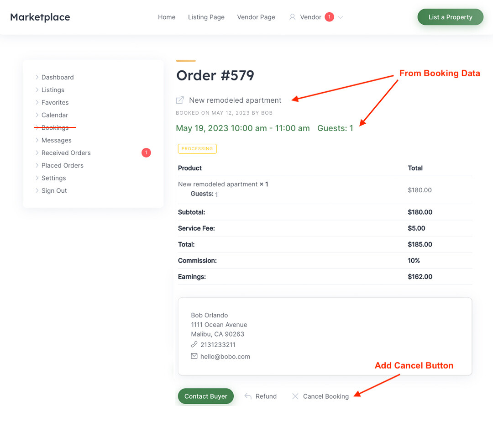493x448 pixels.
Task: Open Favorites in the sidebar
Action: point(55,102)
